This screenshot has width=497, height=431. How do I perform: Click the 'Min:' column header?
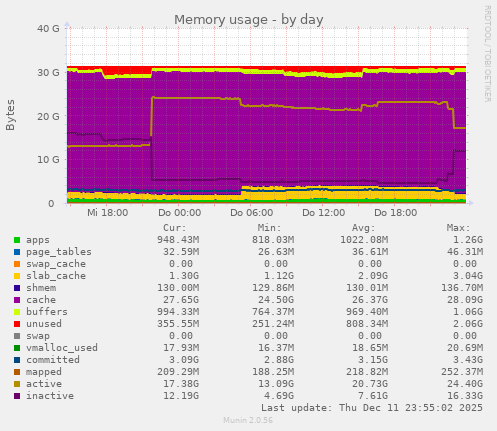[x=269, y=228]
